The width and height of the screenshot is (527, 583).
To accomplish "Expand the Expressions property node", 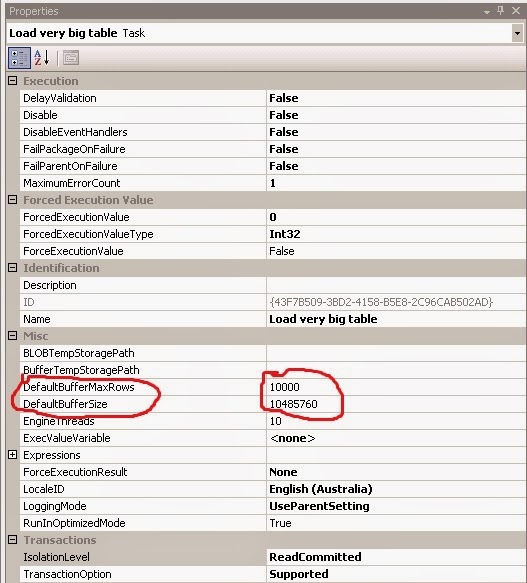I will 12,455.
